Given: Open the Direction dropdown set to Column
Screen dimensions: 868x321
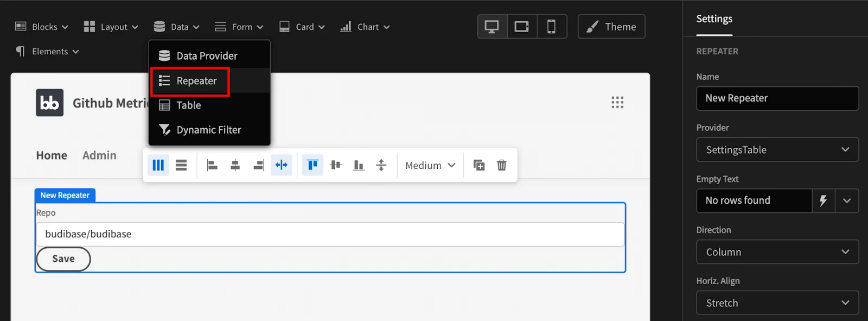Looking at the screenshot, I should (x=777, y=251).
